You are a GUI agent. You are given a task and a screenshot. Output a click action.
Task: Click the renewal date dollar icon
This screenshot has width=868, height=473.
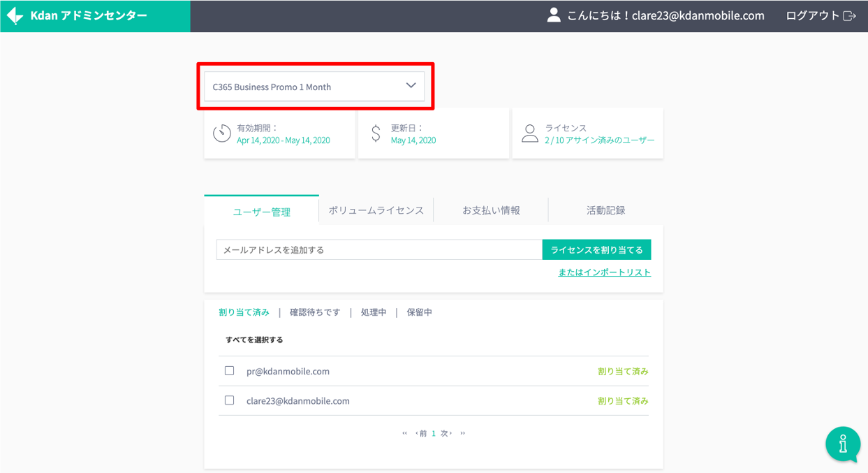tap(376, 133)
